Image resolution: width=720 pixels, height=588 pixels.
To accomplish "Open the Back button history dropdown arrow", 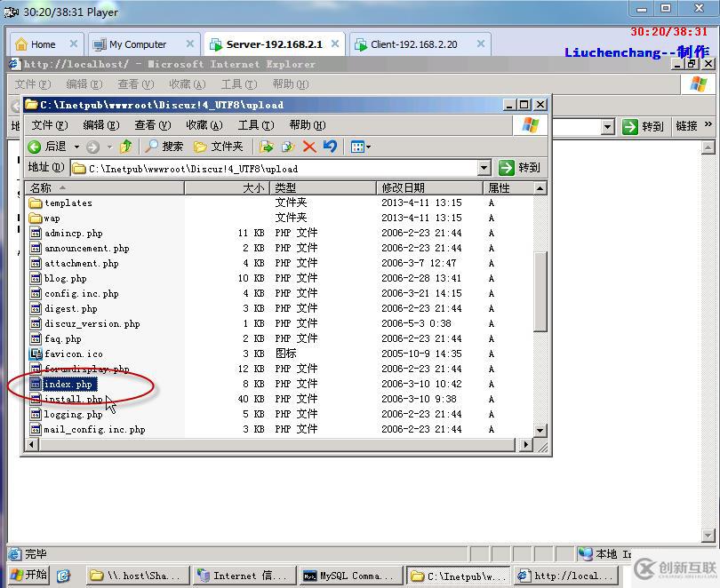I will pos(76,147).
